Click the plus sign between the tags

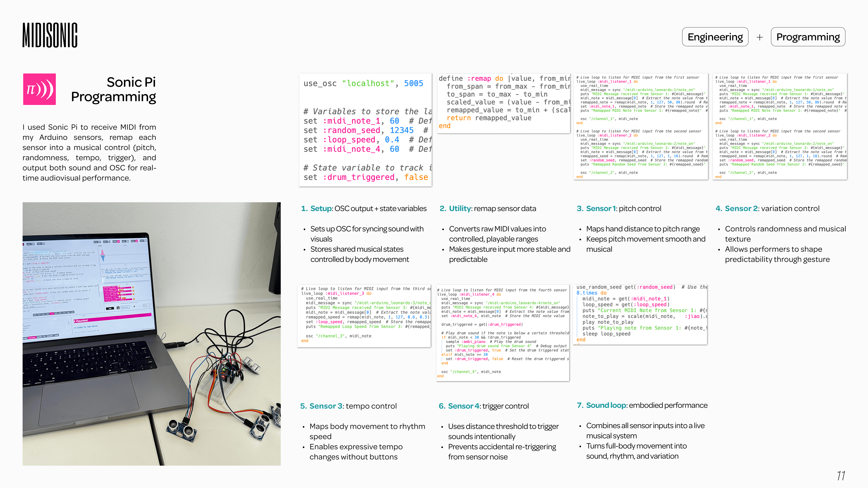point(759,37)
